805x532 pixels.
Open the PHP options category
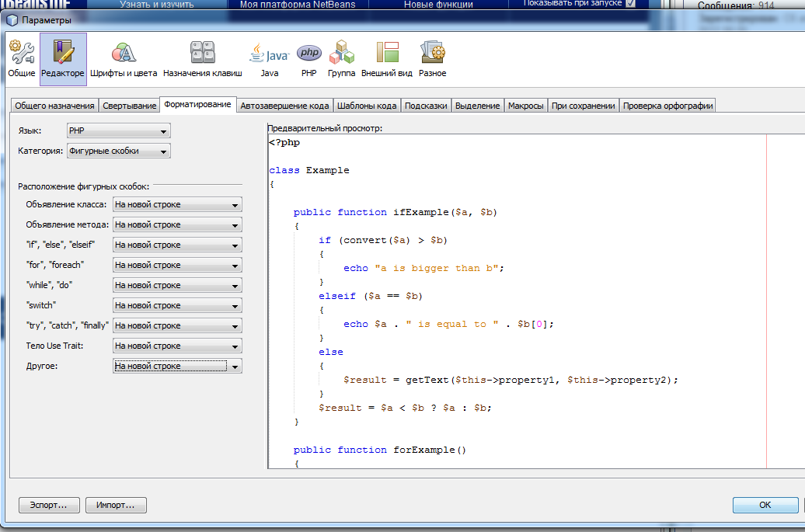click(309, 58)
